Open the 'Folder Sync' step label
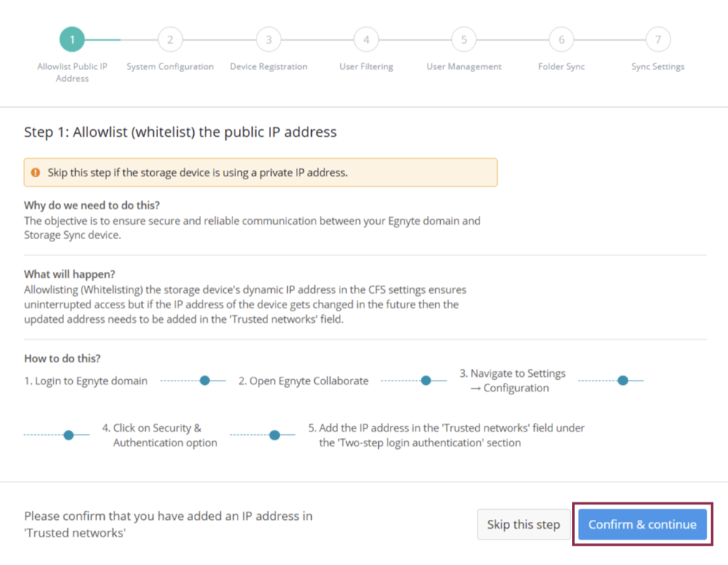 coord(561,66)
